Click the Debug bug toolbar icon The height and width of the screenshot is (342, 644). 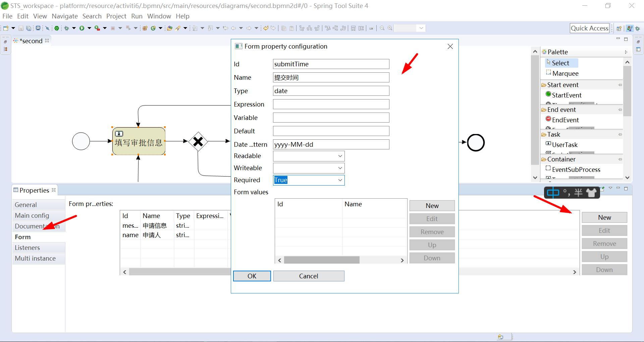click(67, 28)
